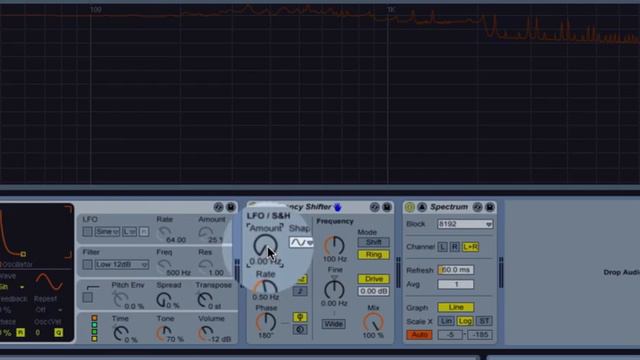Click the small R retrigger button in LFO row
The width and height of the screenshot is (640, 360).
pyautogui.click(x=144, y=232)
